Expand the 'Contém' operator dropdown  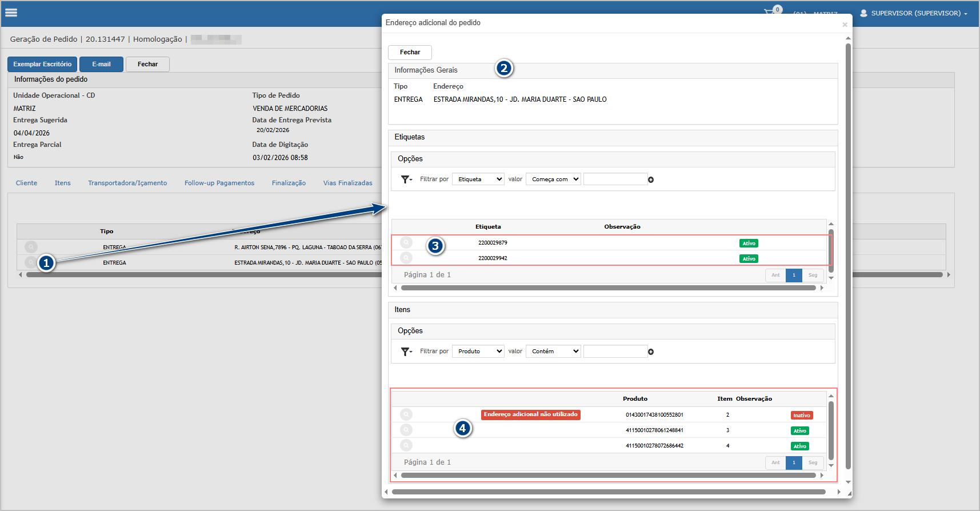(553, 352)
